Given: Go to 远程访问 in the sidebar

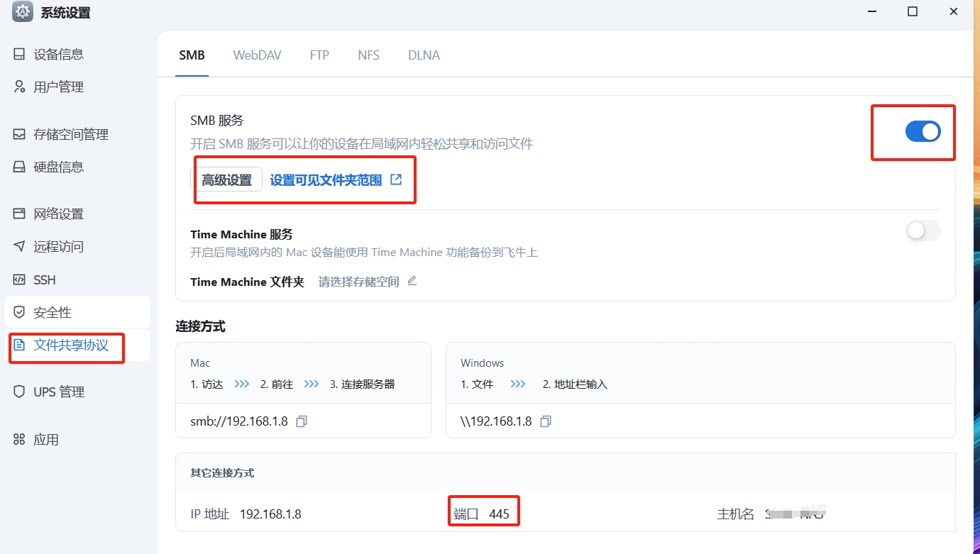Looking at the screenshot, I should click(x=77, y=247).
